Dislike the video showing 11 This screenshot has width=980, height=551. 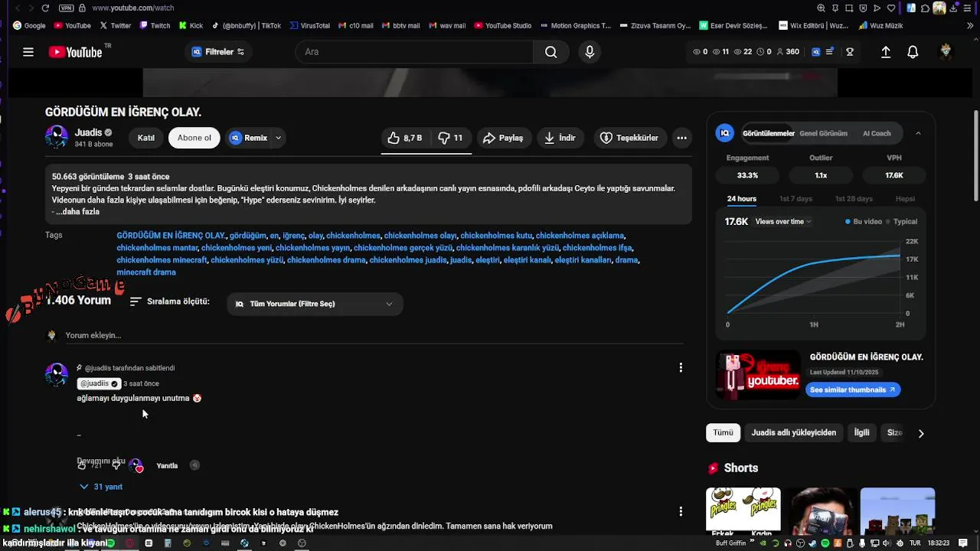point(450,138)
